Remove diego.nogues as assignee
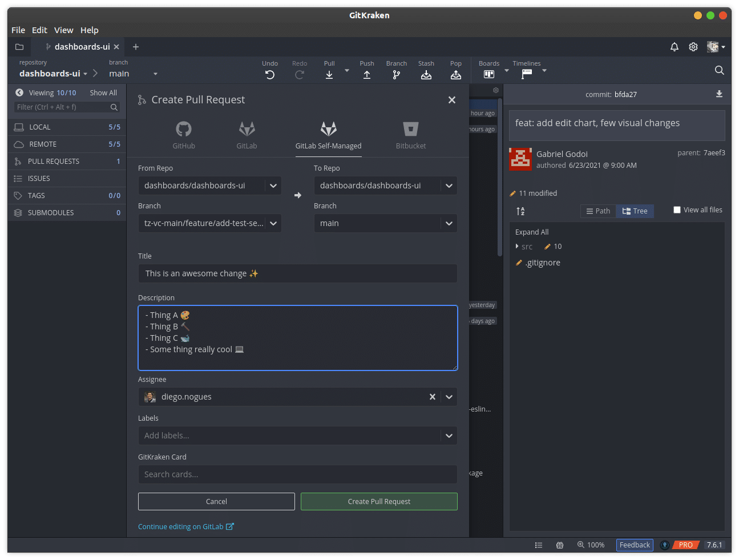Viewport: 739px width, 560px height. tap(432, 396)
